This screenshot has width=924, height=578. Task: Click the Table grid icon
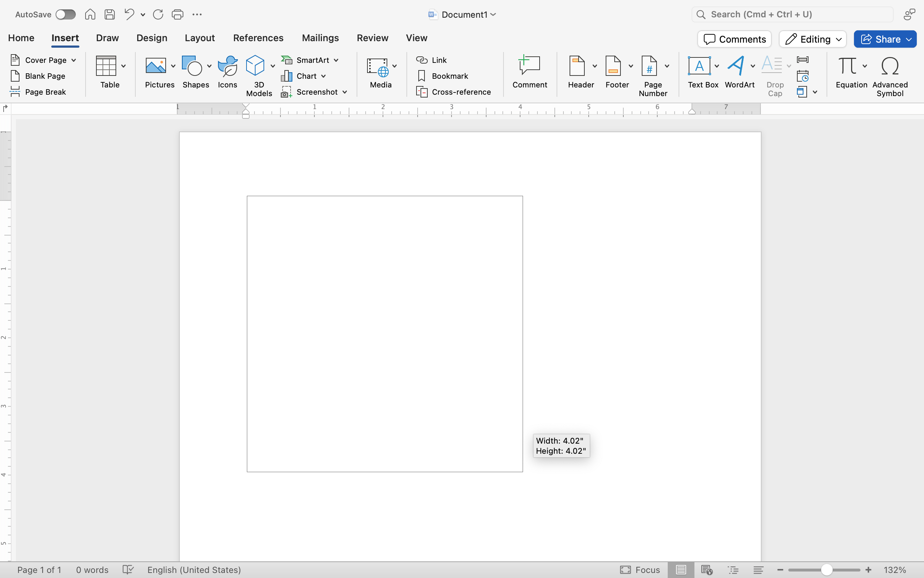pos(106,66)
